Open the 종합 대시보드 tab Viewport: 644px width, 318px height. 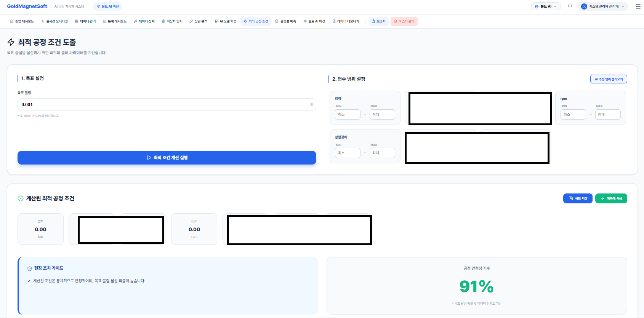pyautogui.click(x=22, y=21)
